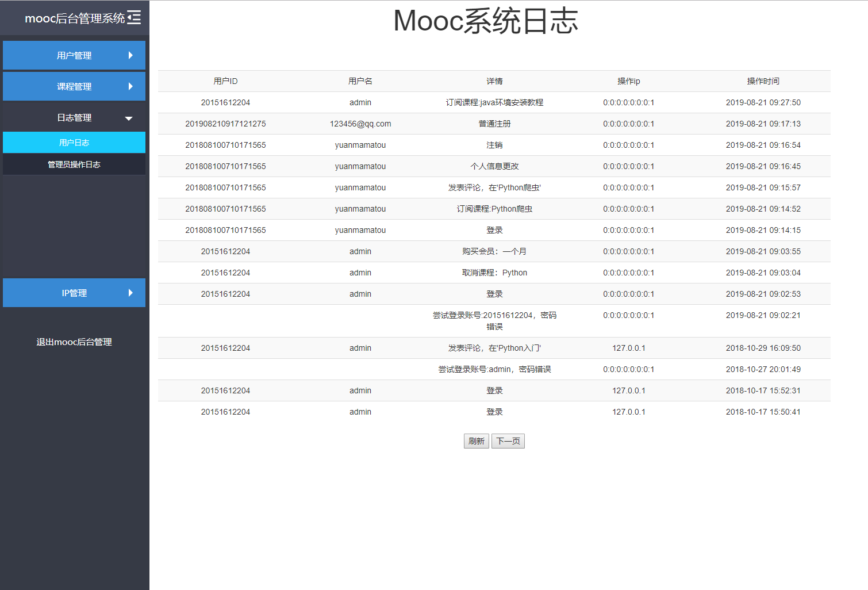Click the 用户ID column header
Screen dimensions: 868x590
[x=225, y=81]
